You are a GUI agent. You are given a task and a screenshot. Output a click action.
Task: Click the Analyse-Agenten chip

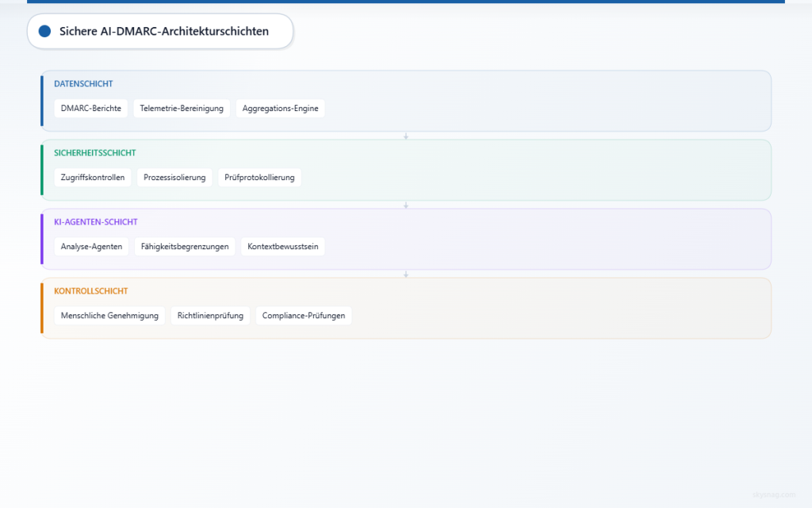point(91,246)
